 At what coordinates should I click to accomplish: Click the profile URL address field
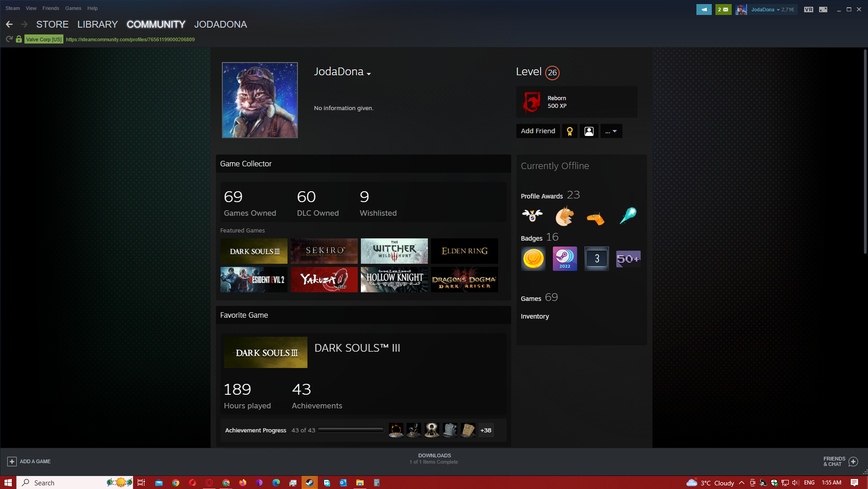(x=130, y=39)
